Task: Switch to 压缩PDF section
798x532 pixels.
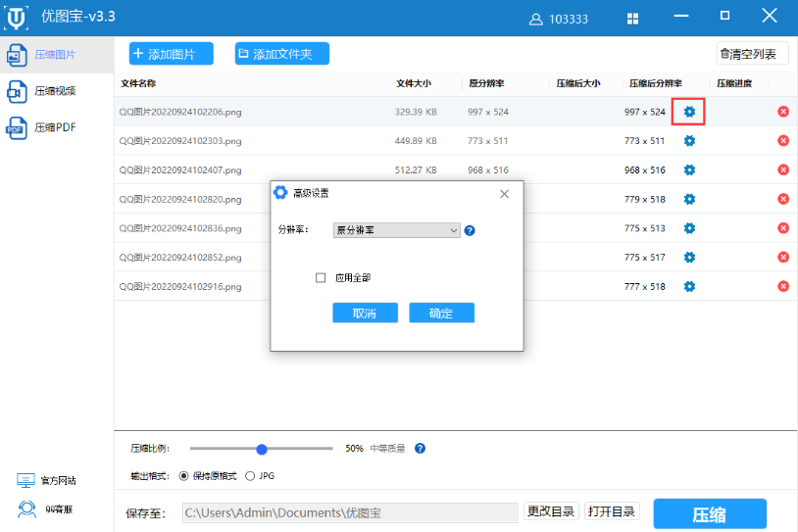Action: coord(57,127)
